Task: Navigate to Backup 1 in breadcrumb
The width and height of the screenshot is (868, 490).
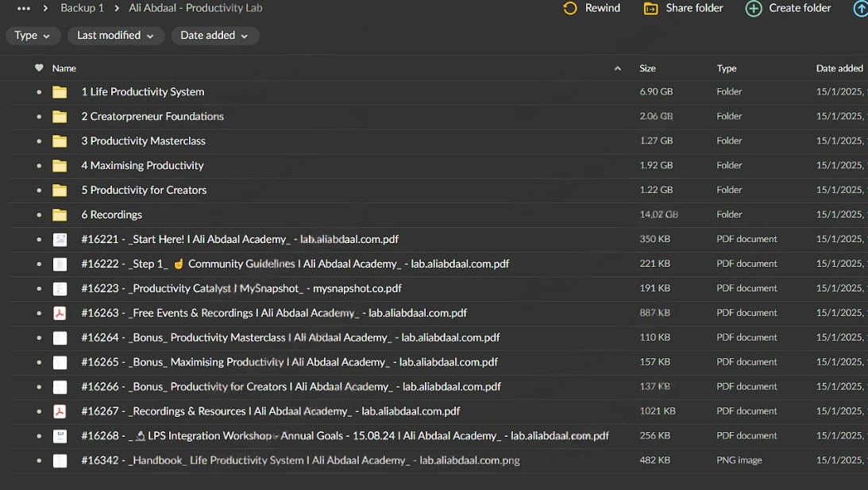Action: (x=82, y=8)
